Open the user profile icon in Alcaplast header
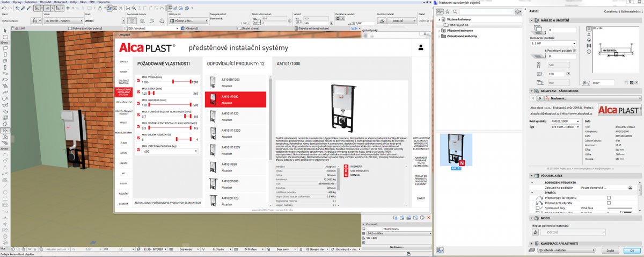 pos(421,48)
